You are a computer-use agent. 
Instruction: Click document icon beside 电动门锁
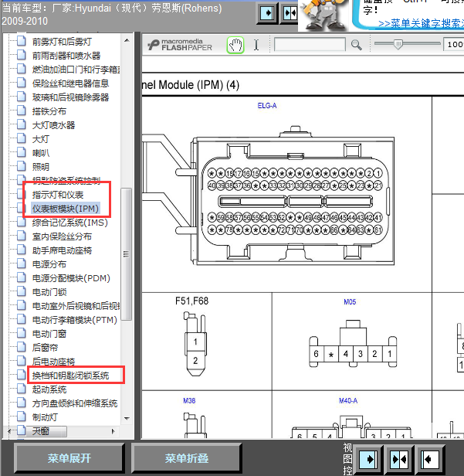click(21, 291)
